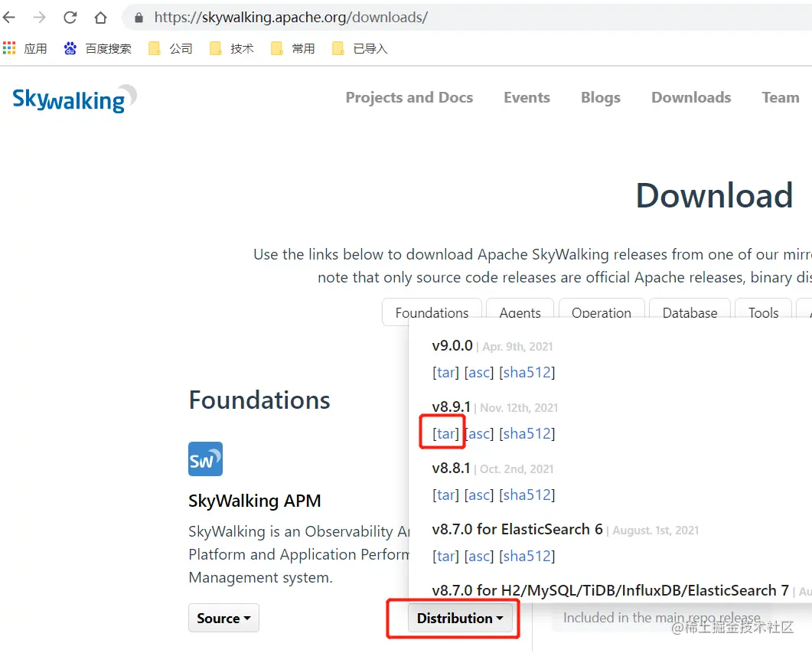Click the v8.9.1 version heading

[451, 406]
